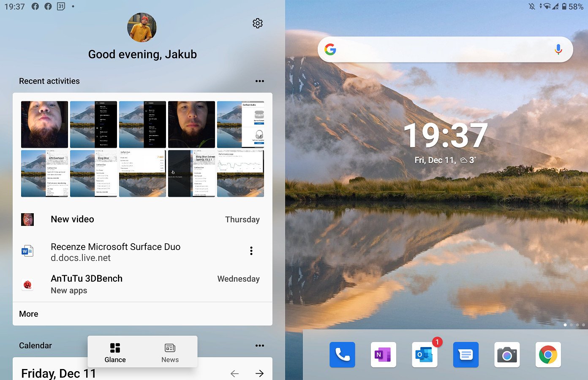Tap the Google search bar
The width and height of the screenshot is (588, 380).
[x=439, y=49]
